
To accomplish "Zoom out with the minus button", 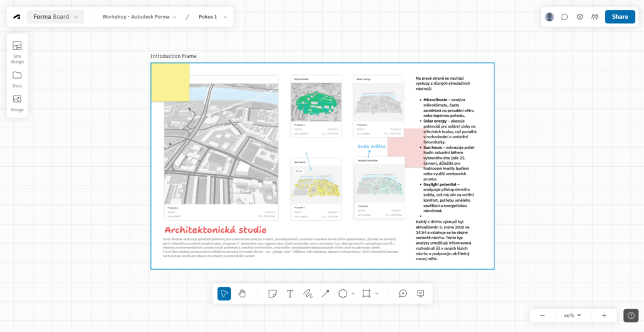I will (x=542, y=315).
